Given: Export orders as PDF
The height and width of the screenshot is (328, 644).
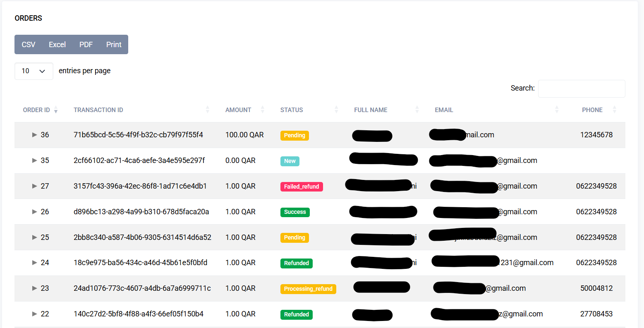Looking at the screenshot, I should (x=86, y=45).
